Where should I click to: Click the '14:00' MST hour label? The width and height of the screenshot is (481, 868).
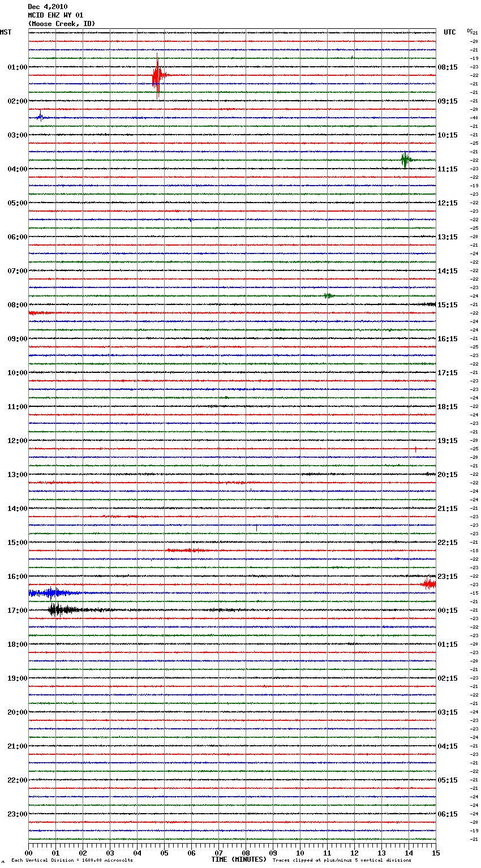pyautogui.click(x=17, y=509)
